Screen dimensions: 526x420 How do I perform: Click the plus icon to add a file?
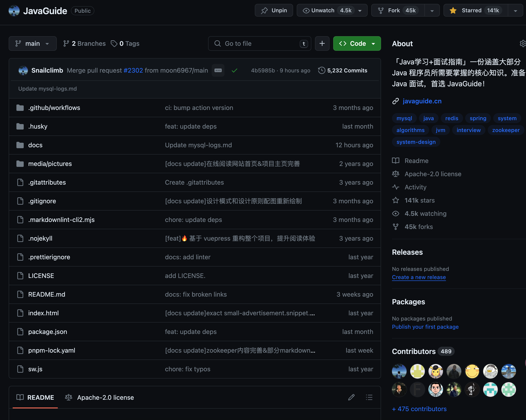322,43
